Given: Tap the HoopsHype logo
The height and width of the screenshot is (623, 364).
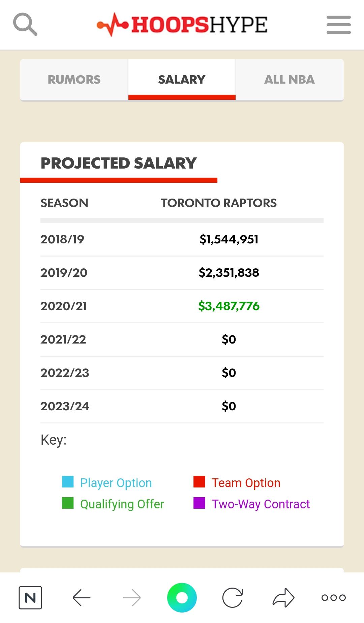Looking at the screenshot, I should [182, 25].
